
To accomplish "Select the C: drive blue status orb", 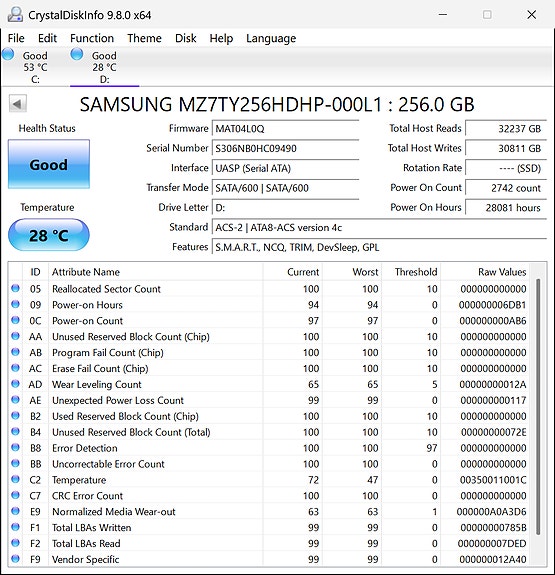I will point(8,54).
